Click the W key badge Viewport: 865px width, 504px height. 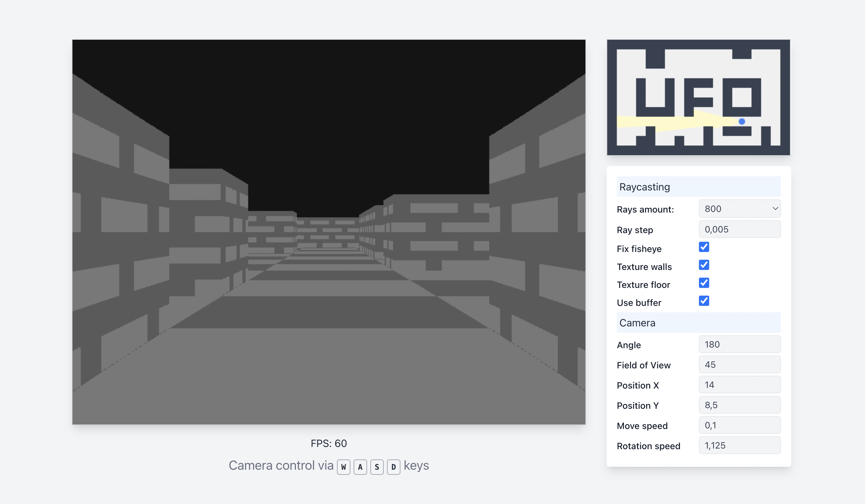[x=344, y=467]
